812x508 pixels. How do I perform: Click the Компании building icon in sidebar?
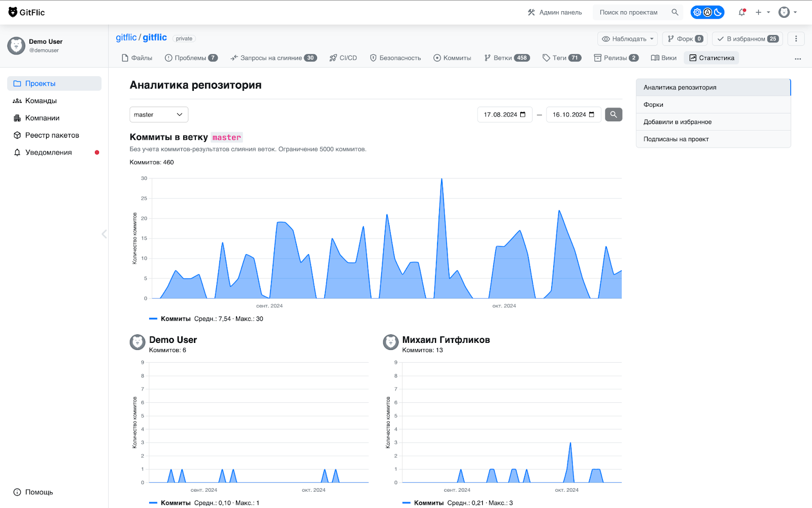[x=17, y=118]
